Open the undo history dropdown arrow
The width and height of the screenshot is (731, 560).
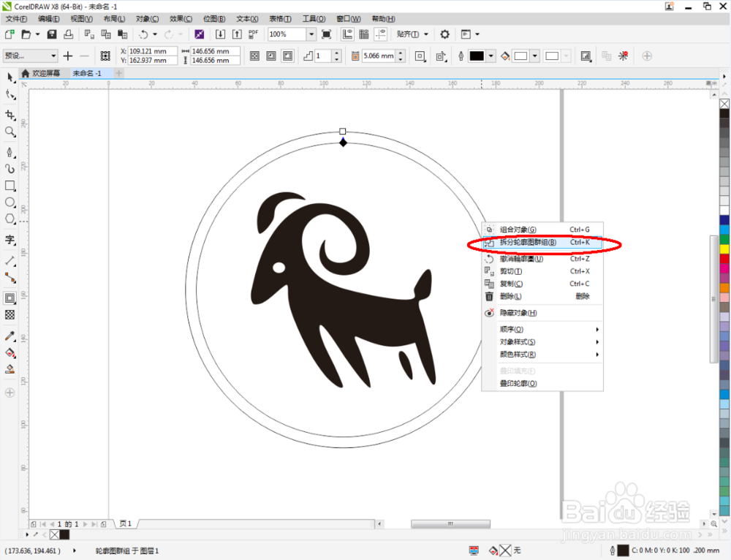pyautogui.click(x=155, y=34)
